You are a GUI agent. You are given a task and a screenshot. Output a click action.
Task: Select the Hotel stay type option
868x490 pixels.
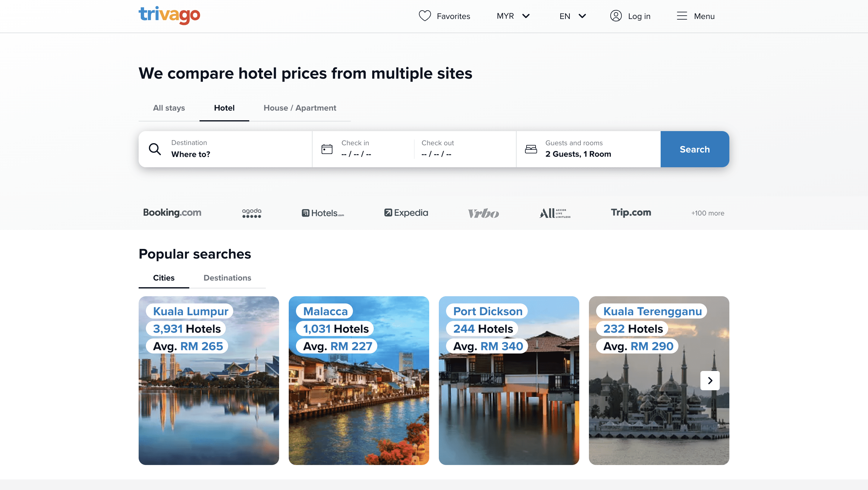click(x=224, y=108)
